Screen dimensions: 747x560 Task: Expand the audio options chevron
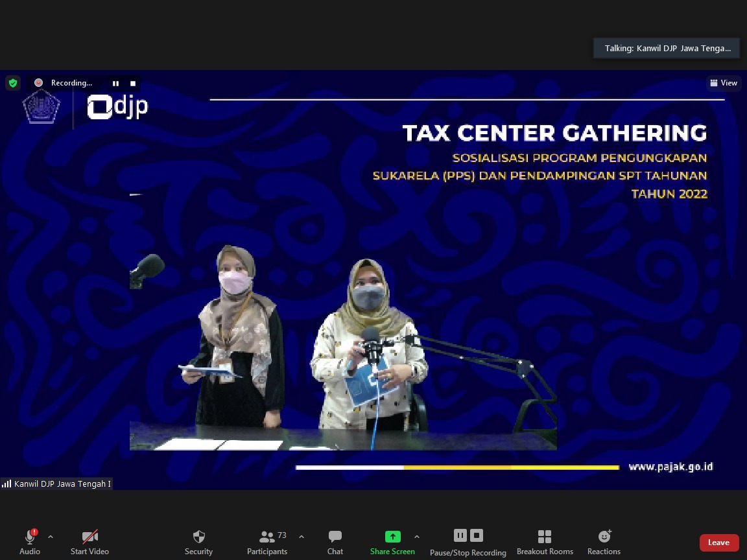pyautogui.click(x=51, y=537)
